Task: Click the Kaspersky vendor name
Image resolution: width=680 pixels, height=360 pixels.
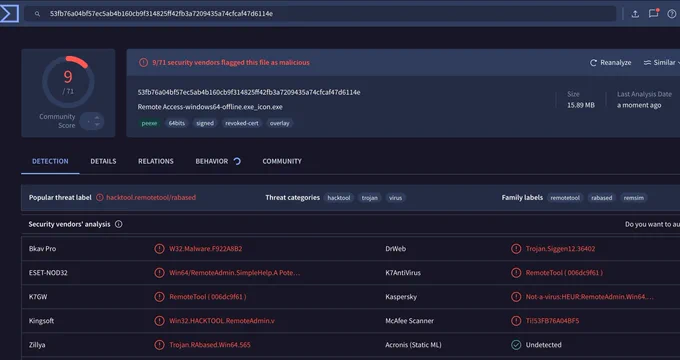Action: click(401, 297)
